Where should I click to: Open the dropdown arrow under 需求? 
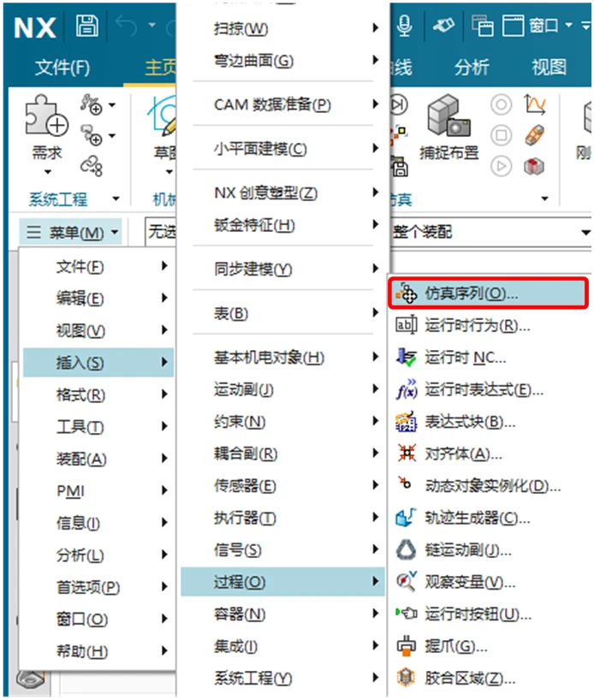click(x=47, y=171)
